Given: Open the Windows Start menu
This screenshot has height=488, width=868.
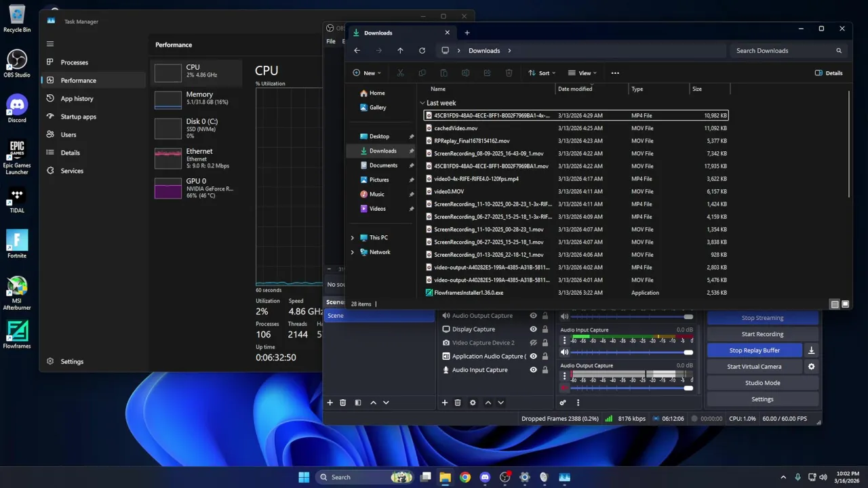Looking at the screenshot, I should coord(304,477).
